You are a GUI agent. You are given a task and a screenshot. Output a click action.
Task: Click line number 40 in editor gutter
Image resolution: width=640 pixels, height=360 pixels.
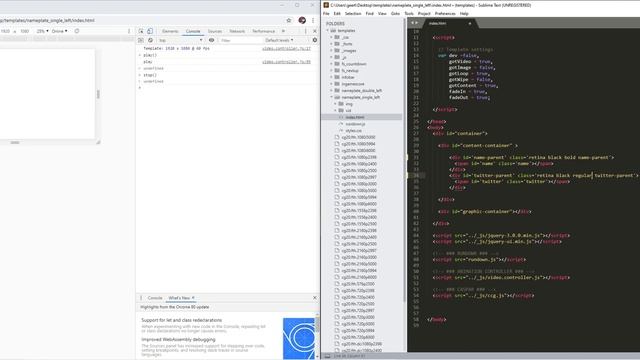point(416,211)
